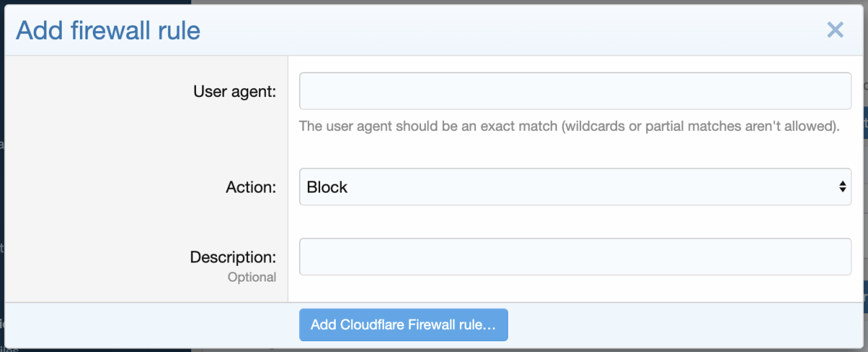Viewport: 868px width, 352px height.
Task: Click the dimmed backdrop above the dialog
Action: 434,2
